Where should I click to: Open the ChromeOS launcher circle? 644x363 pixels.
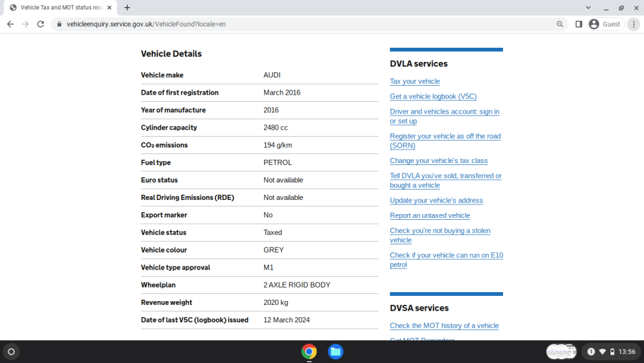coord(12,352)
